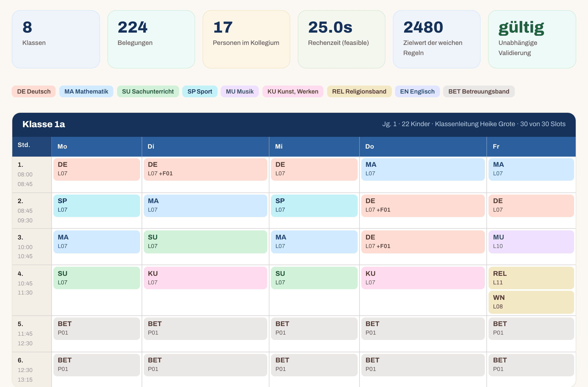
Task: Click the sixth period time '12:30 13:15'
Action: click(x=25, y=375)
